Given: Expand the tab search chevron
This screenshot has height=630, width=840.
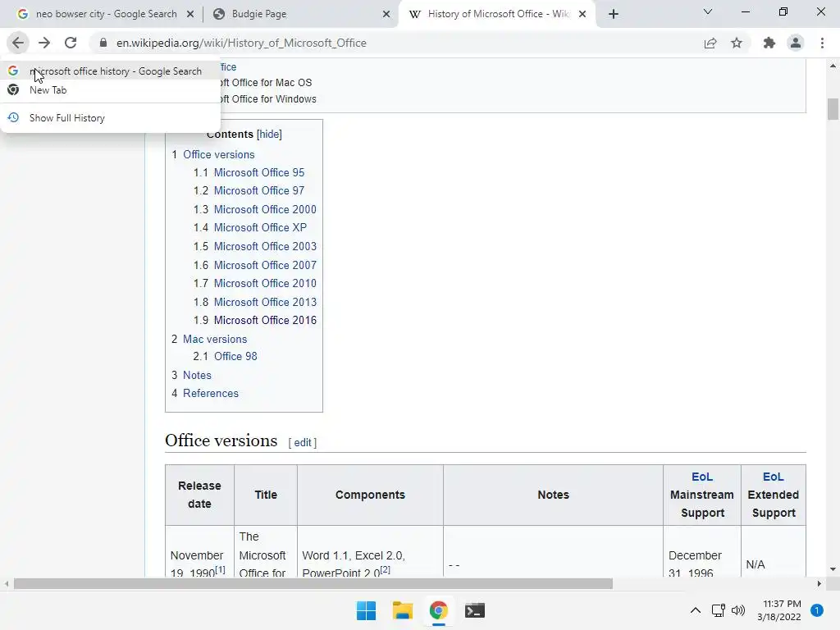Looking at the screenshot, I should pyautogui.click(x=708, y=11).
